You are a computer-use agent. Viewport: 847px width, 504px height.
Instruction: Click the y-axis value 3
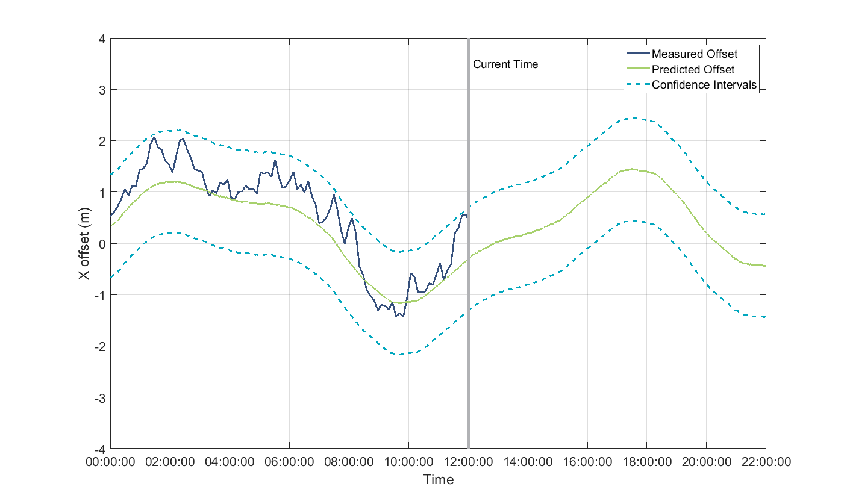(102, 90)
